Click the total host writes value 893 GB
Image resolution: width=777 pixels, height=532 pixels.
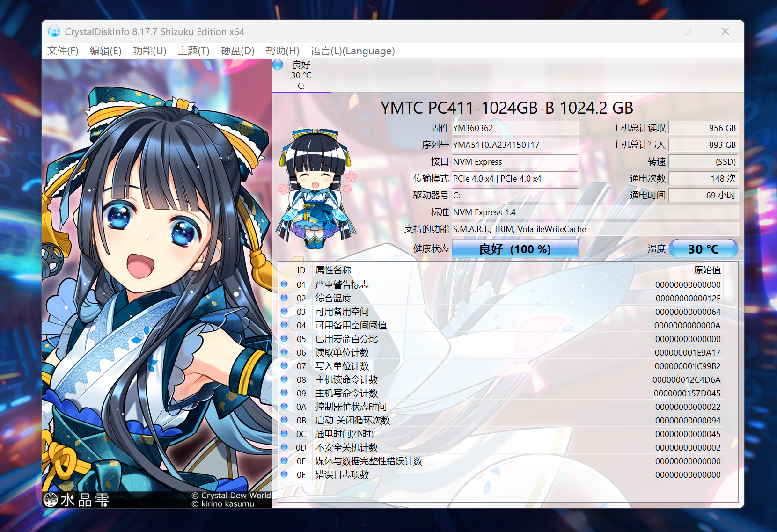704,145
